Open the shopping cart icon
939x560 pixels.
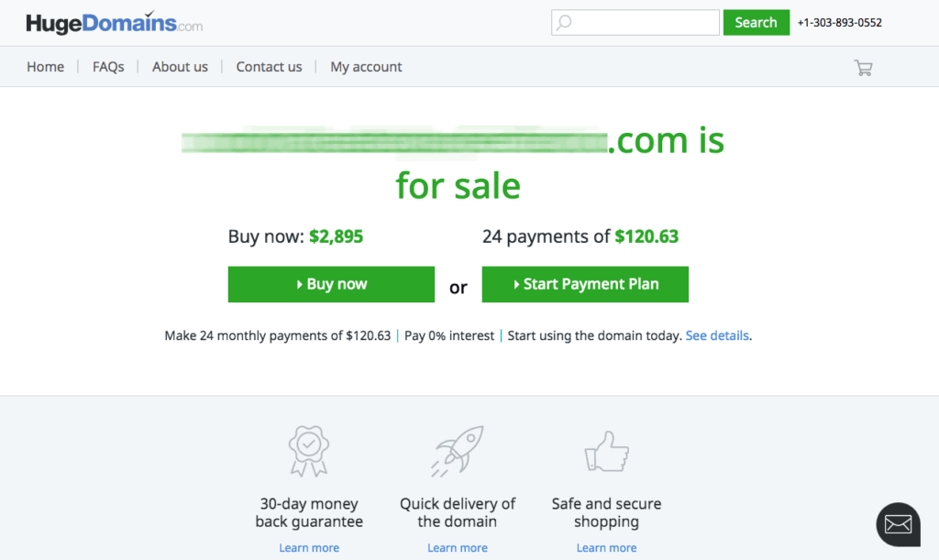(863, 68)
